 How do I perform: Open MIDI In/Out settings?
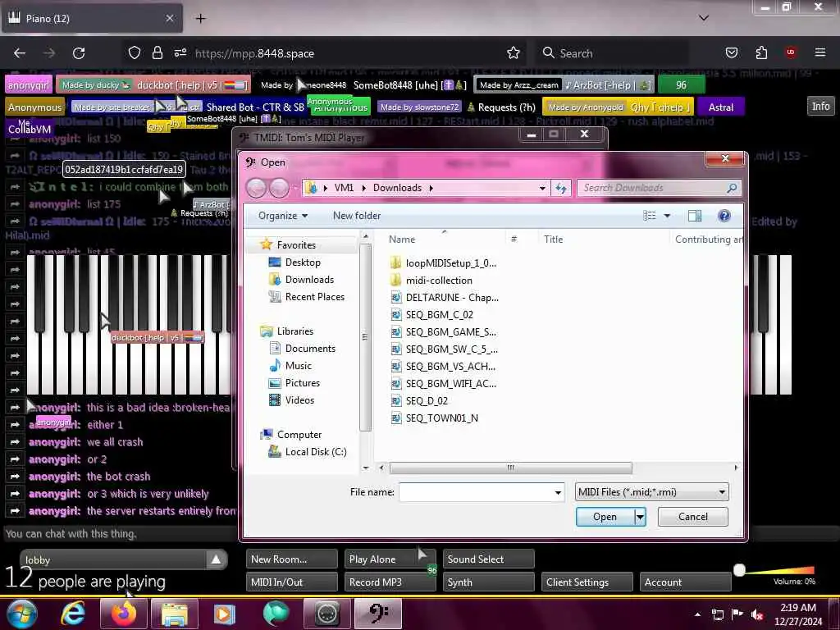(x=291, y=582)
